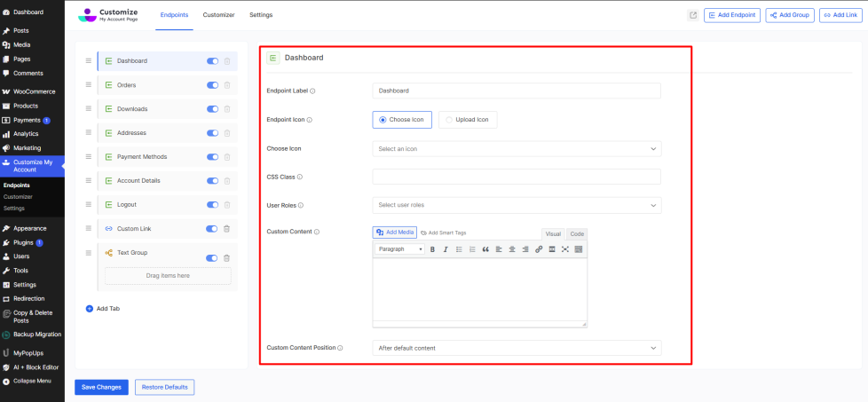Enable fullscreen editor mode icon
This screenshot has height=402, width=868.
(565, 249)
